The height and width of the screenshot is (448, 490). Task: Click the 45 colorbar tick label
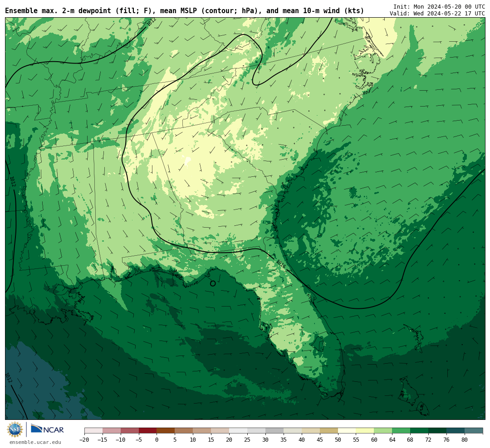coord(320,440)
